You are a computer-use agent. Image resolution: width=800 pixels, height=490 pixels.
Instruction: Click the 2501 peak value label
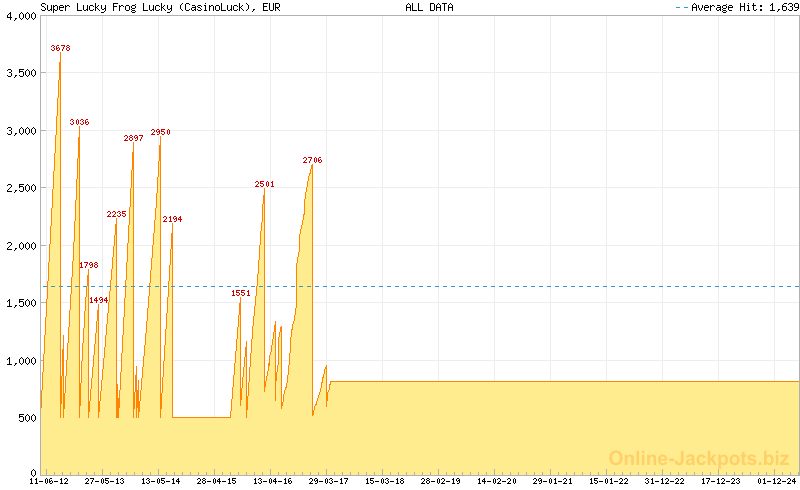[x=264, y=184]
